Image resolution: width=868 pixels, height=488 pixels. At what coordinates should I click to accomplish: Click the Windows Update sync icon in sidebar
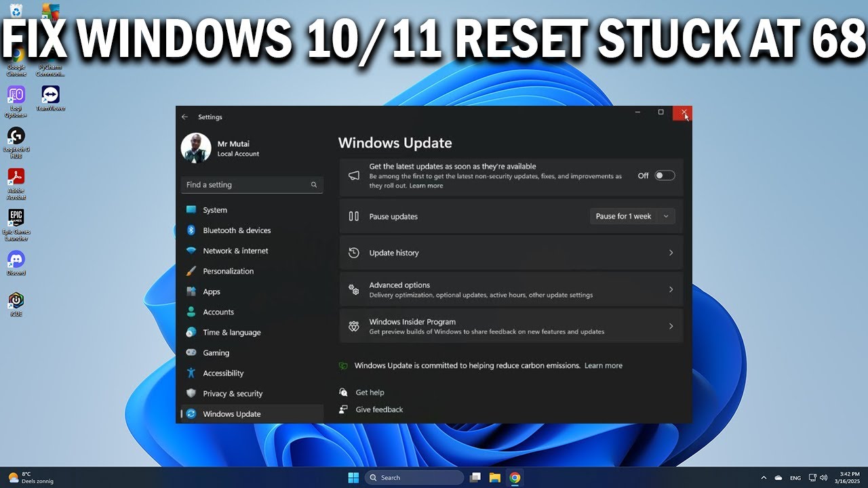pos(191,413)
